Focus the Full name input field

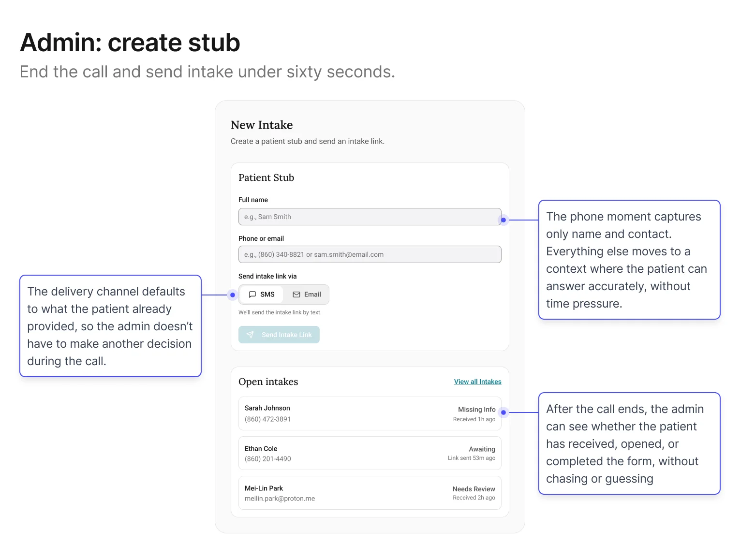click(370, 217)
